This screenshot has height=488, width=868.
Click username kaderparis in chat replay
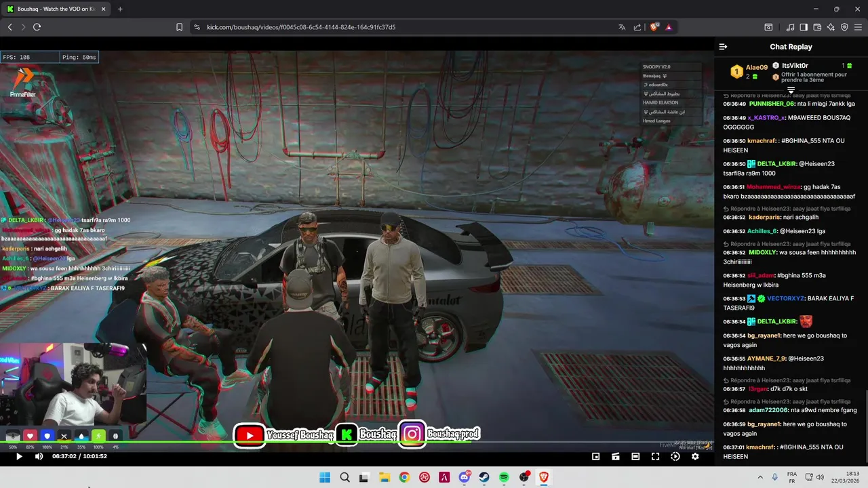pyautogui.click(x=765, y=218)
